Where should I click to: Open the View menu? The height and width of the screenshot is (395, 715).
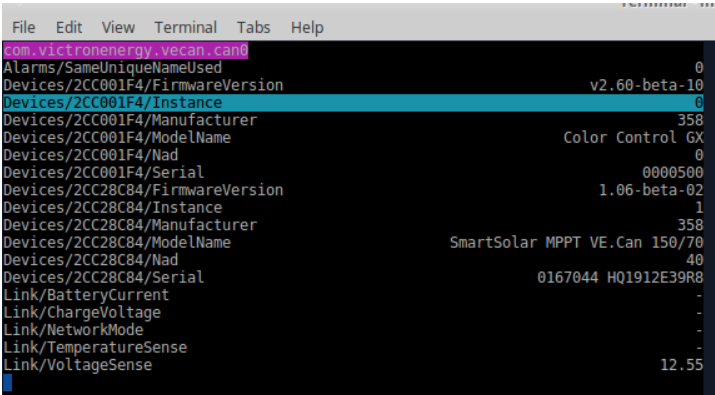(118, 27)
